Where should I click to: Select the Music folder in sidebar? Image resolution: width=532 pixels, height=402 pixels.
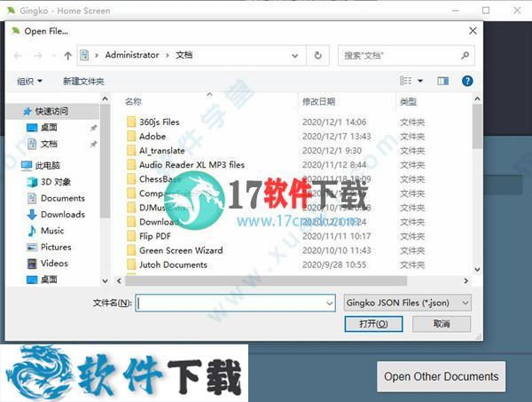click(x=52, y=231)
